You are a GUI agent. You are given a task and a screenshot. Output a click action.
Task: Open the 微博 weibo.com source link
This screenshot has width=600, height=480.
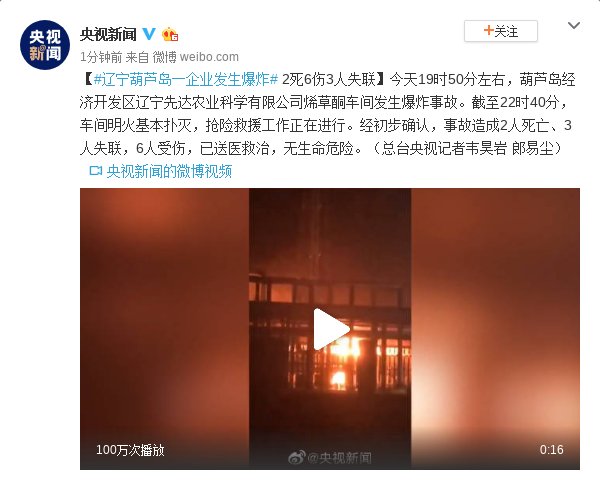[x=196, y=57]
